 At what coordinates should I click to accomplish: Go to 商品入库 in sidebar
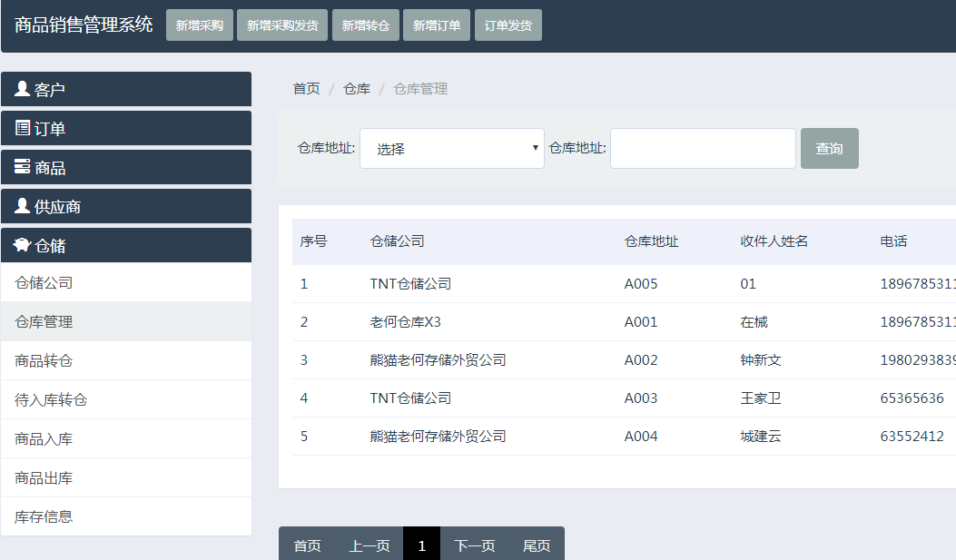pos(44,439)
